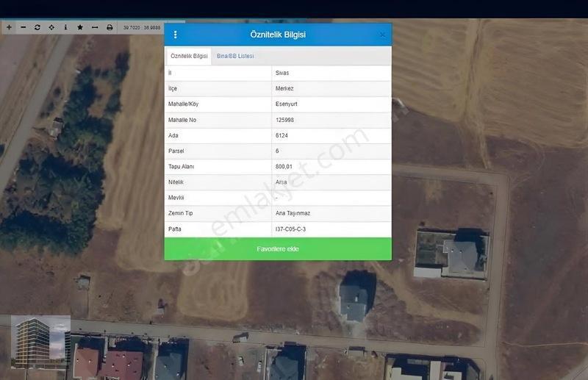Image resolution: width=588 pixels, height=380 pixels.
Task: Zoom in with the plus icon
Action: (9, 27)
